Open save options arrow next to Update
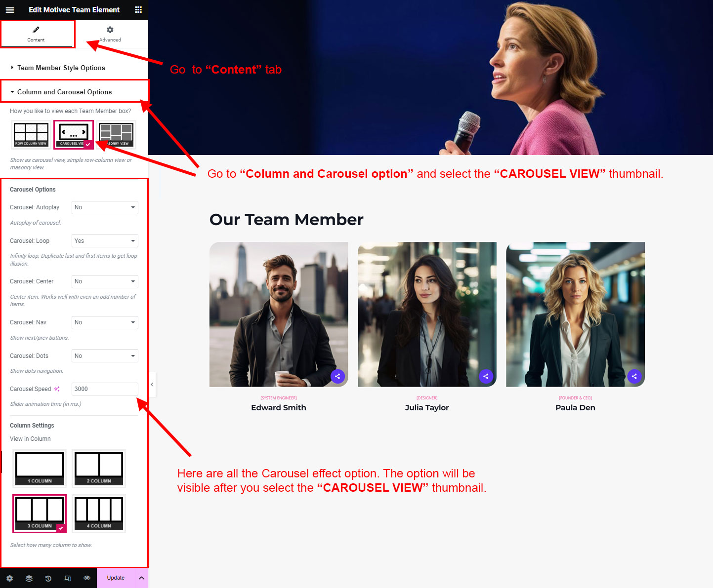Image resolution: width=713 pixels, height=588 pixels. 141,578
